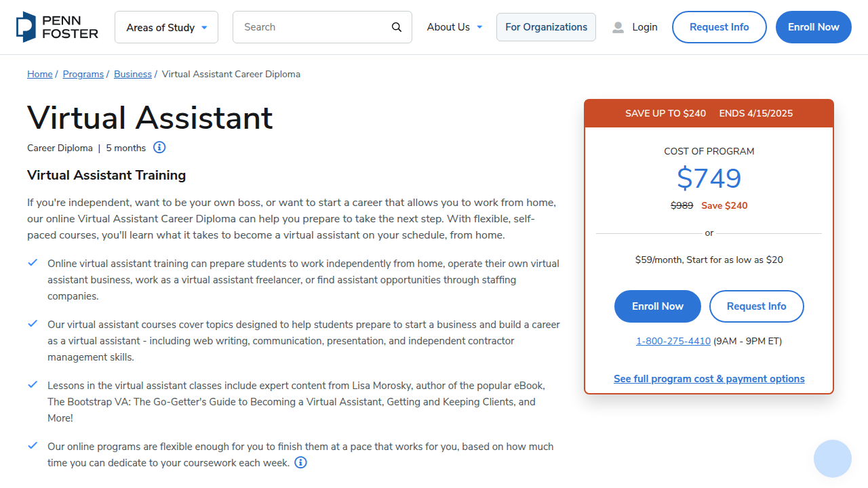
Task: Open the info icon next to 5 months
Action: click(159, 147)
